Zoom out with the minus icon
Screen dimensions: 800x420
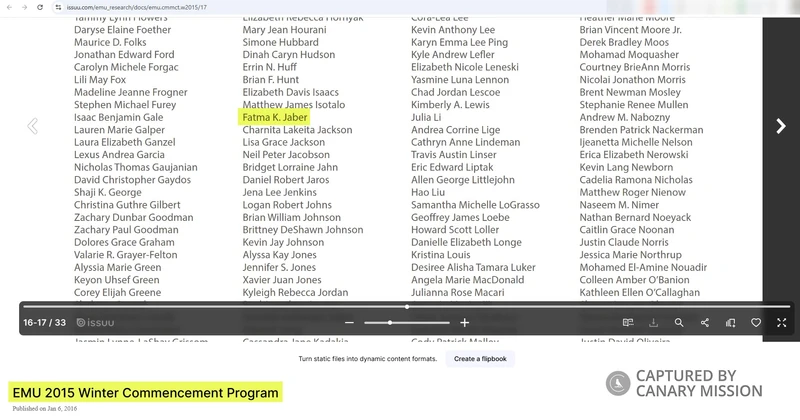click(349, 323)
